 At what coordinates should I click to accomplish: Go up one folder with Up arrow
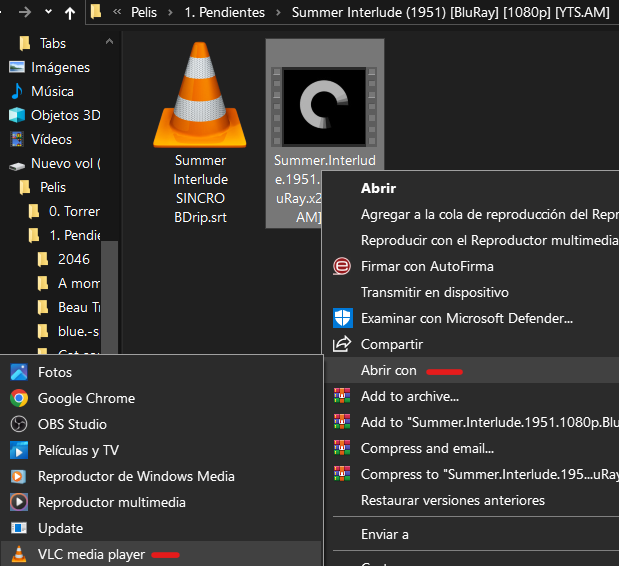(x=68, y=13)
